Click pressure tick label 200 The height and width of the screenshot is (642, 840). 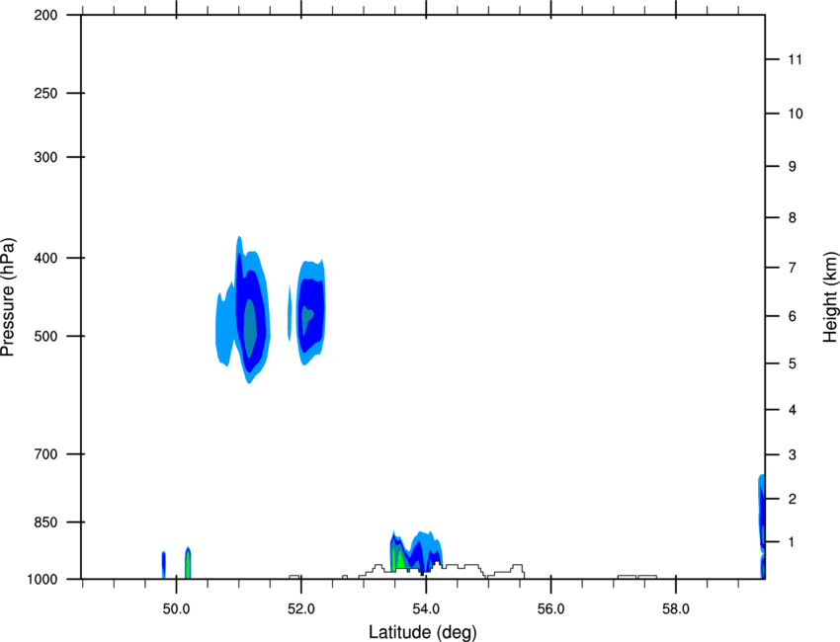point(45,16)
